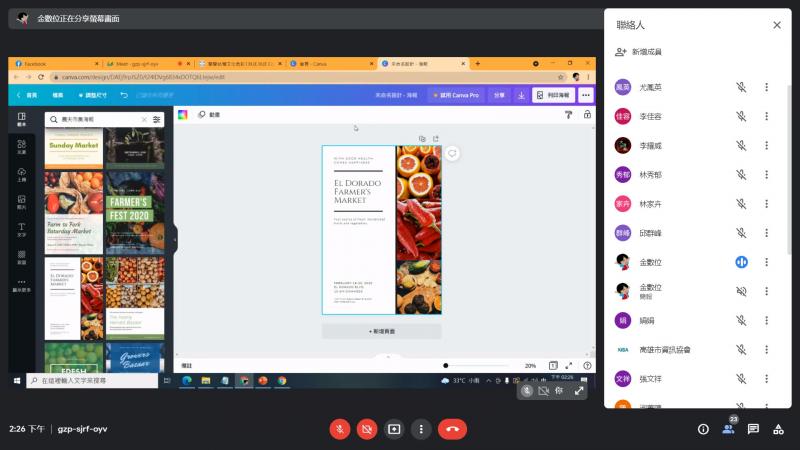The image size is (800, 450).
Task: Expand self-view tile with diagonal arrows
Action: (579, 391)
